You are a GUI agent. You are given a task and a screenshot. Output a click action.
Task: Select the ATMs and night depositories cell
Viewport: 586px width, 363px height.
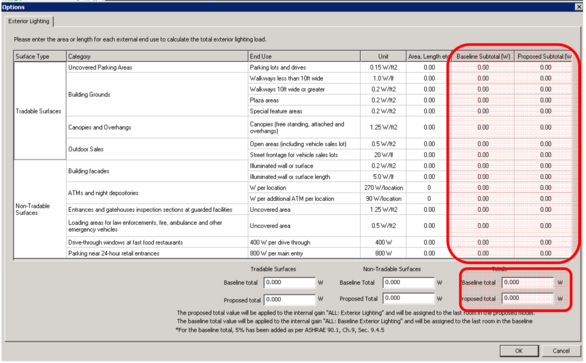(x=157, y=193)
